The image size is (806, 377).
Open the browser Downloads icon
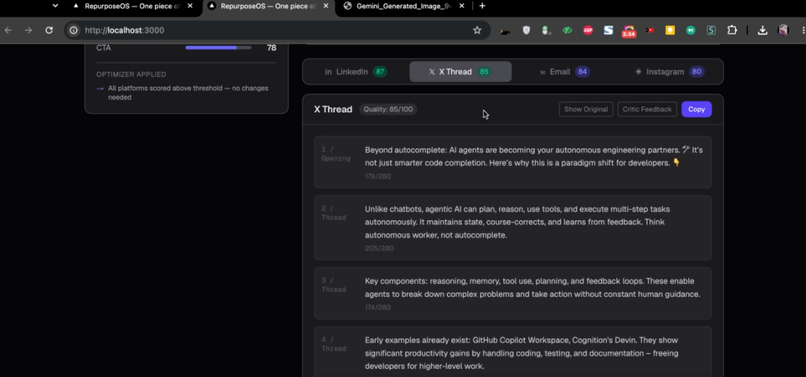pyautogui.click(x=762, y=30)
